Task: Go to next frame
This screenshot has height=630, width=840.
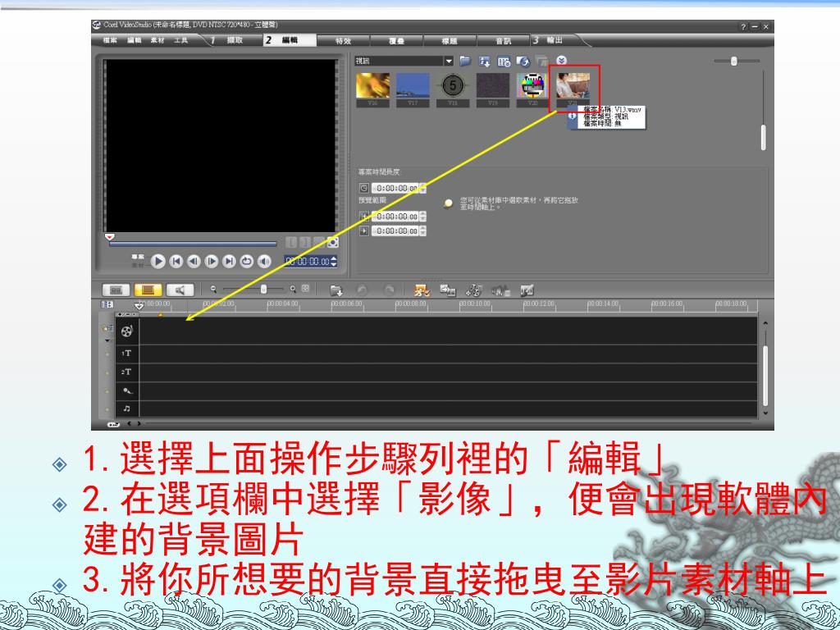Action: [212, 262]
